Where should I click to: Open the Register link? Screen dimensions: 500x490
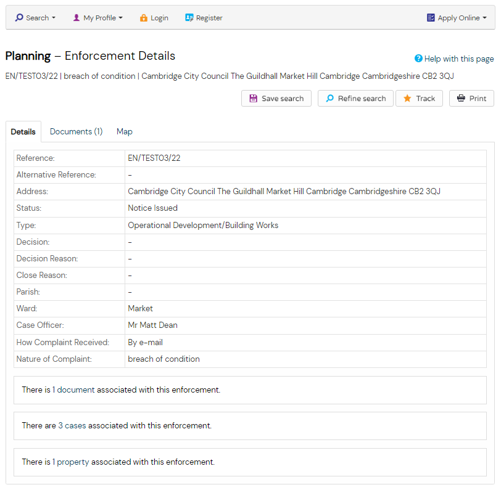204,18
